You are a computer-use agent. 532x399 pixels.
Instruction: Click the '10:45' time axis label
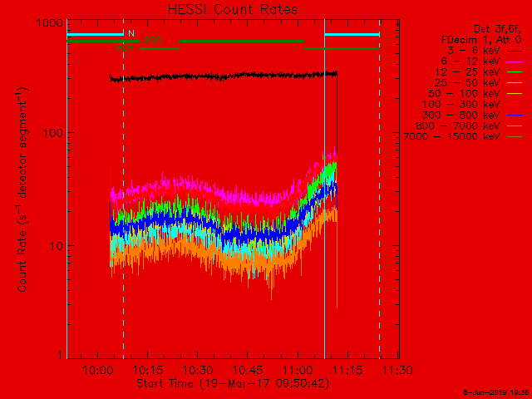coord(248,370)
